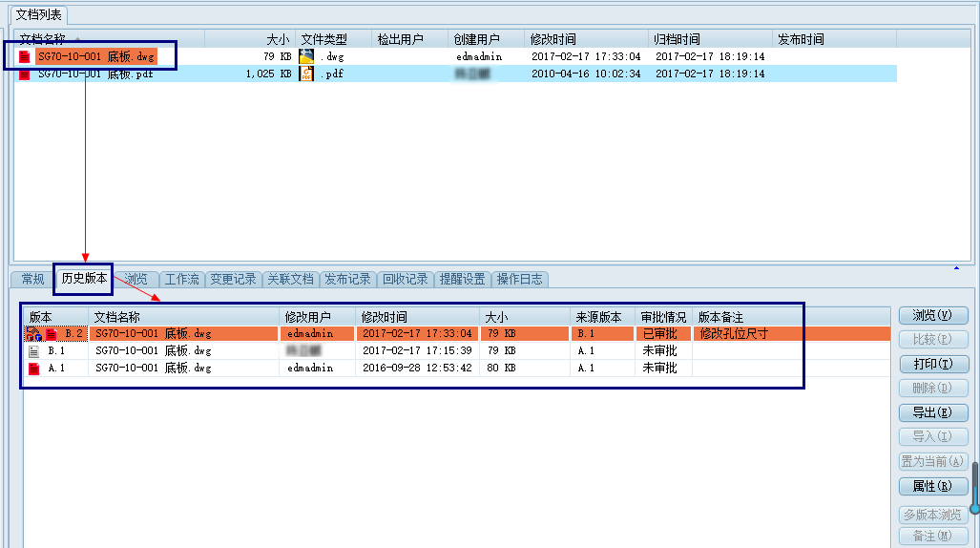Viewport: 980px width, 548px height.
Task: Click the red icon of version A.1
Action: click(x=34, y=369)
